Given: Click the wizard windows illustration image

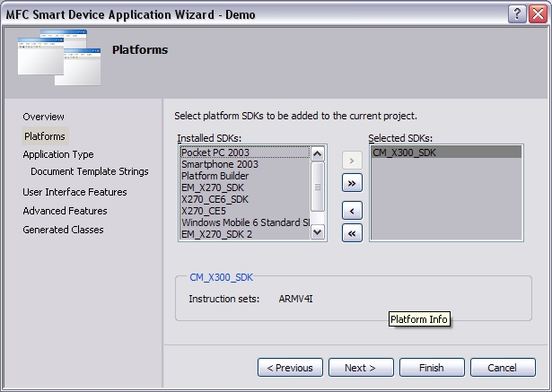Looking at the screenshot, I should pos(59,57).
